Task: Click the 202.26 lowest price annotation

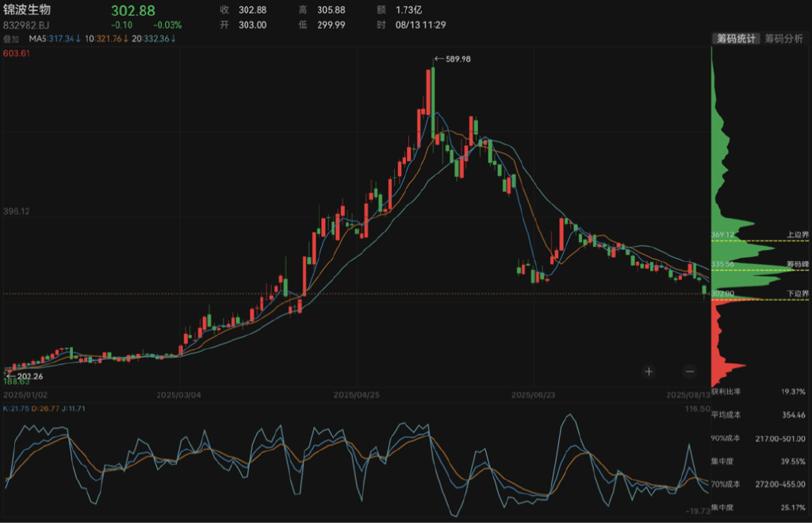Action: point(25,376)
